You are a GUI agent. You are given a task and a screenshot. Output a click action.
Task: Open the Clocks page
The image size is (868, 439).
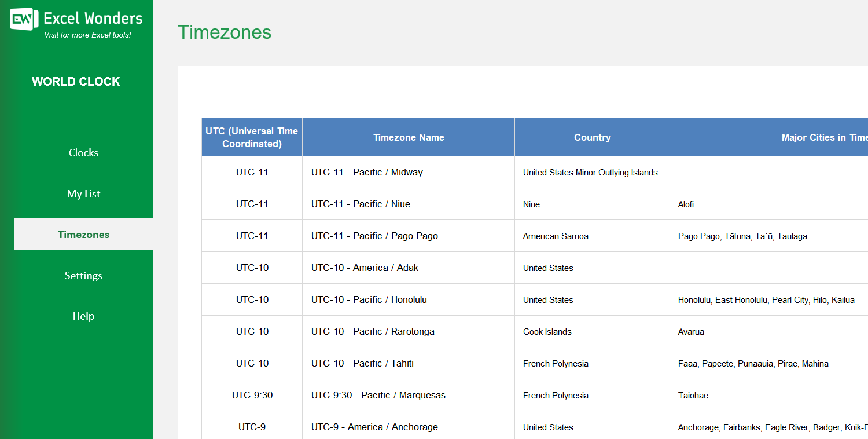(83, 153)
